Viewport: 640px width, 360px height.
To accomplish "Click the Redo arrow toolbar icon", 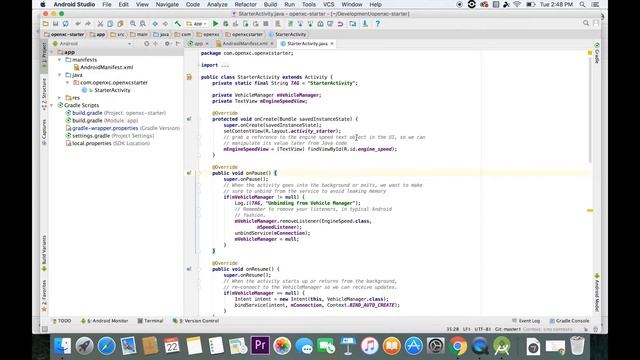I will coord(87,24).
